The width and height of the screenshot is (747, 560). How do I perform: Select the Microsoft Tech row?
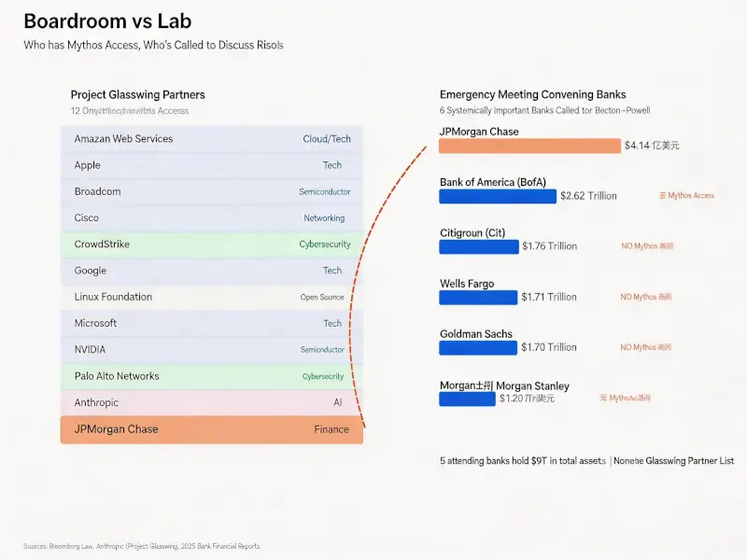pyautogui.click(x=212, y=323)
